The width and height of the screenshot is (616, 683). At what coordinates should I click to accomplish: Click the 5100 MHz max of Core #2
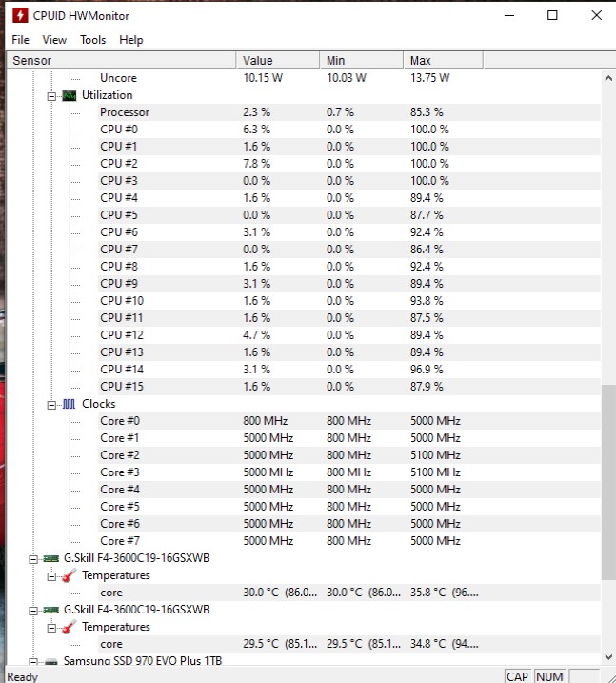[435, 455]
